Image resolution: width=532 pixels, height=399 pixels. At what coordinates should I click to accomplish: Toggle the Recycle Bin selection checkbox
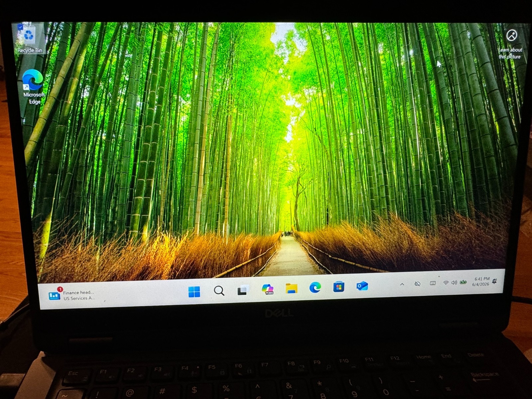(x=20, y=27)
